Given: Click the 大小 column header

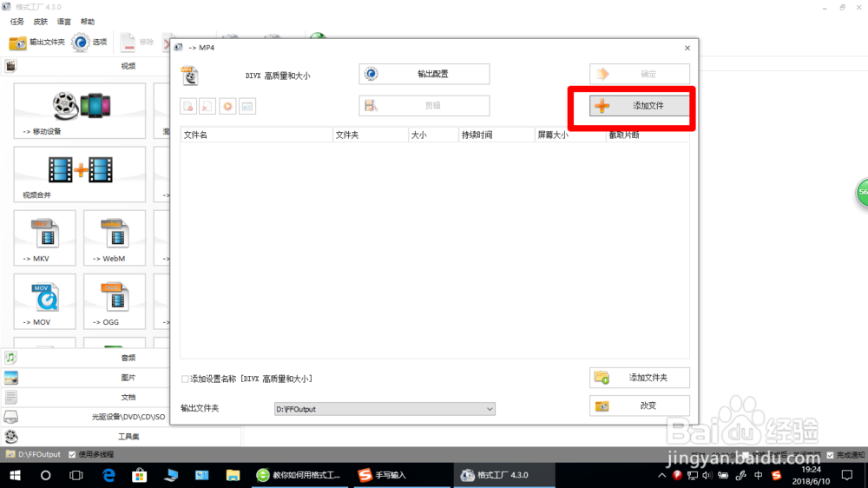Looking at the screenshot, I should click(x=433, y=135).
